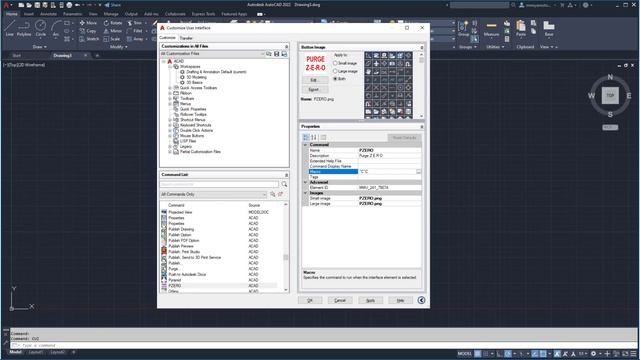
Task: Collapse the Images property section
Action: pos(305,193)
